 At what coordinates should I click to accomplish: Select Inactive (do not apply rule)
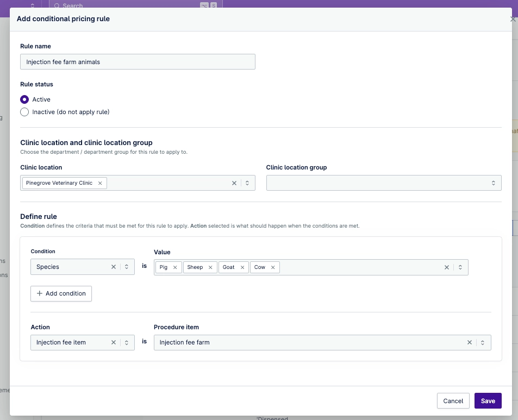coord(24,112)
